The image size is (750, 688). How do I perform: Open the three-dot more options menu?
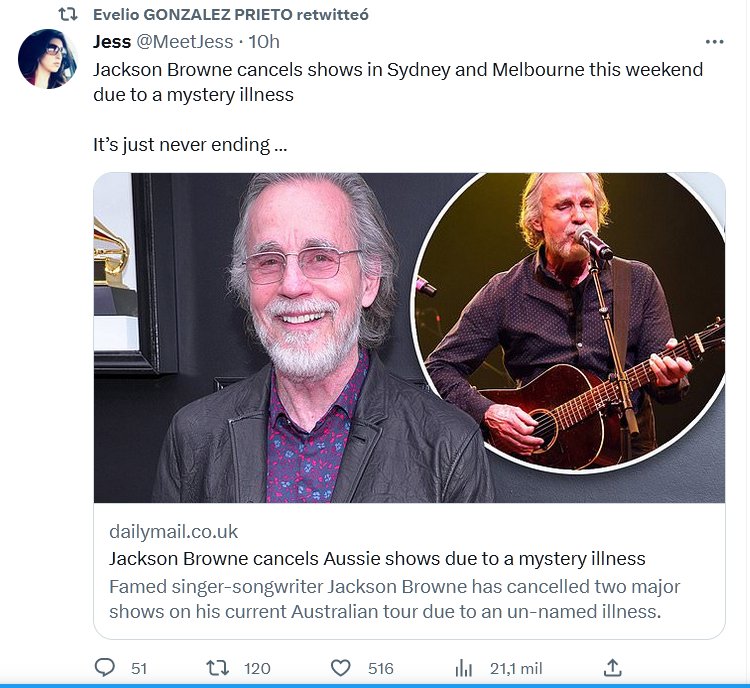click(714, 42)
